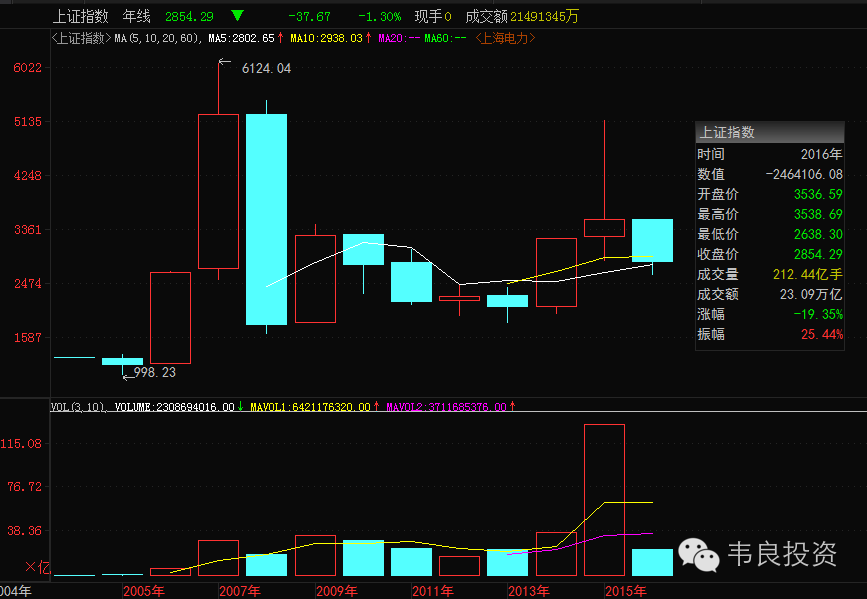
Task: Select the tall 2015 red volume bar
Action: [604, 500]
